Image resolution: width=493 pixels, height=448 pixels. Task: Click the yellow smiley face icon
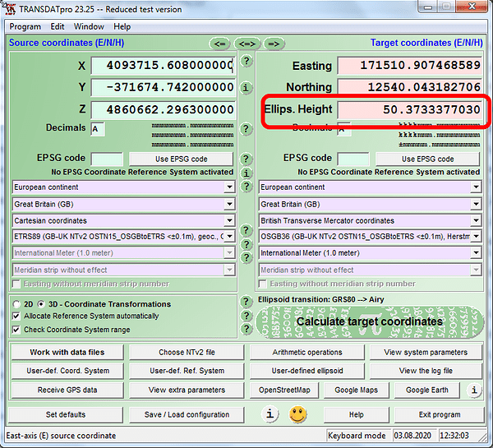point(297,414)
